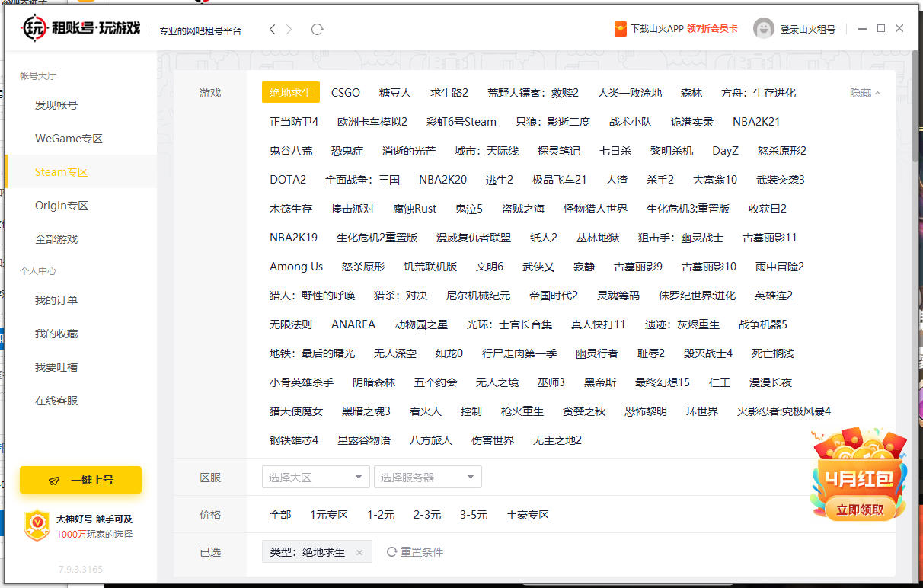923x588 pixels.
Task: Filter by game 欧洲卡车模拟2
Action: point(372,122)
